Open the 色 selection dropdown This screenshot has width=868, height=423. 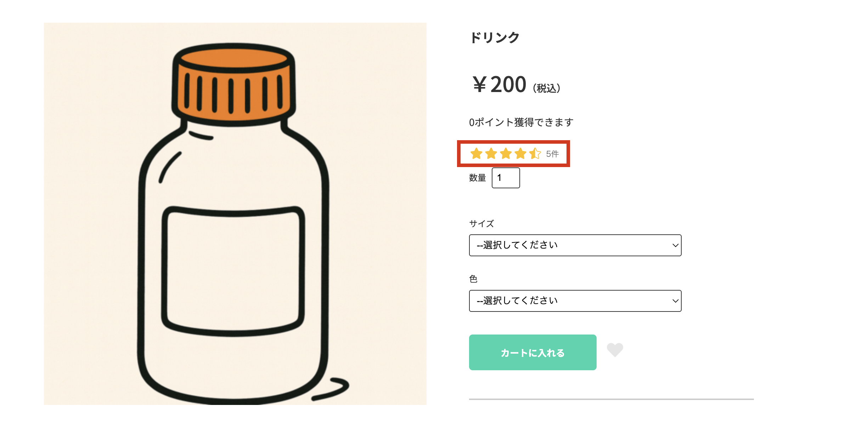[x=575, y=301]
